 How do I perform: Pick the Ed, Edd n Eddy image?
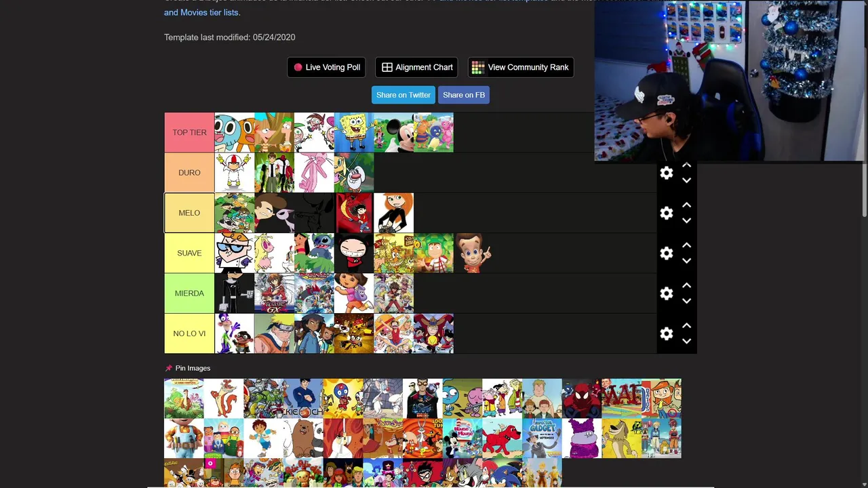pos(502,399)
